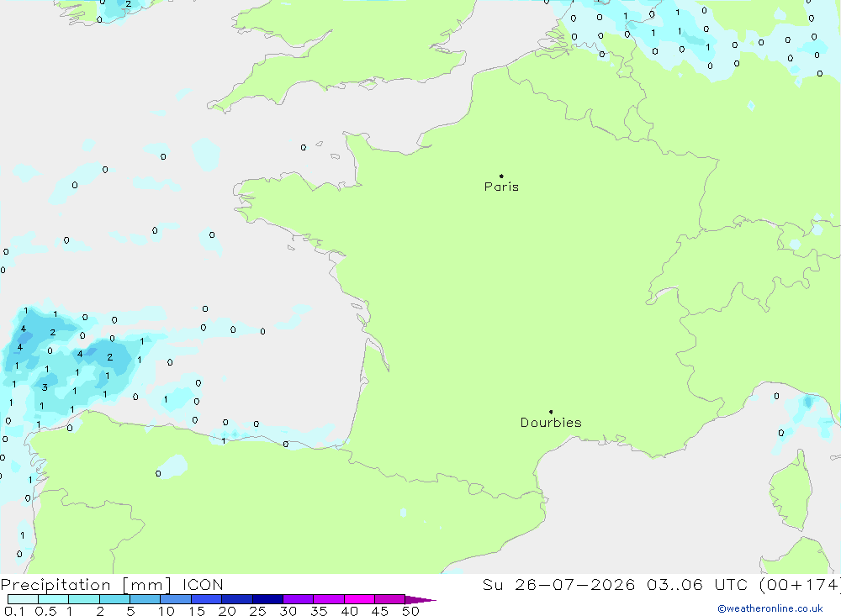841x616 pixels.
Task: Pick the 2–5 mm legend color swatch
Action: 114,599
